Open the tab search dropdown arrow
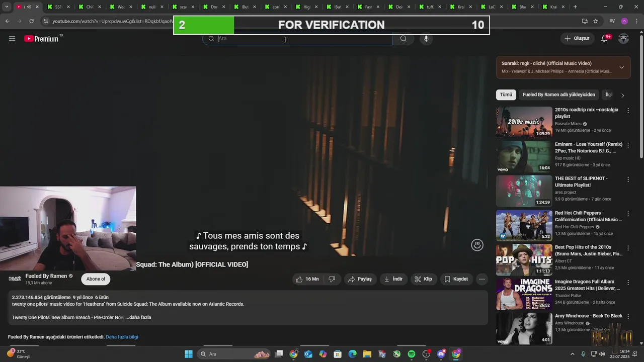This screenshot has width=644, height=362. tap(7, 7)
